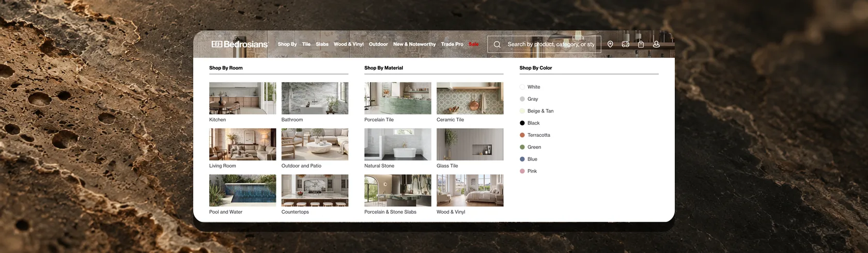
Task: Open the shopping bag icon
Action: (641, 44)
